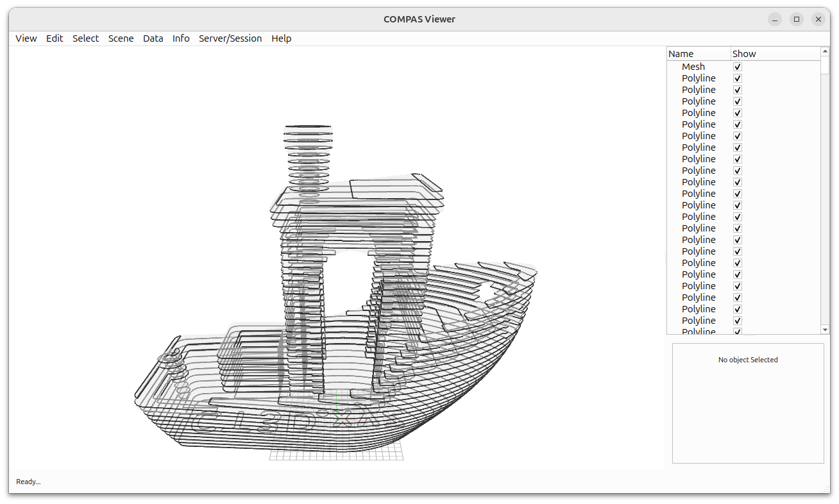Open the Server/Session menu
The width and height of the screenshot is (839, 504).
pos(230,38)
